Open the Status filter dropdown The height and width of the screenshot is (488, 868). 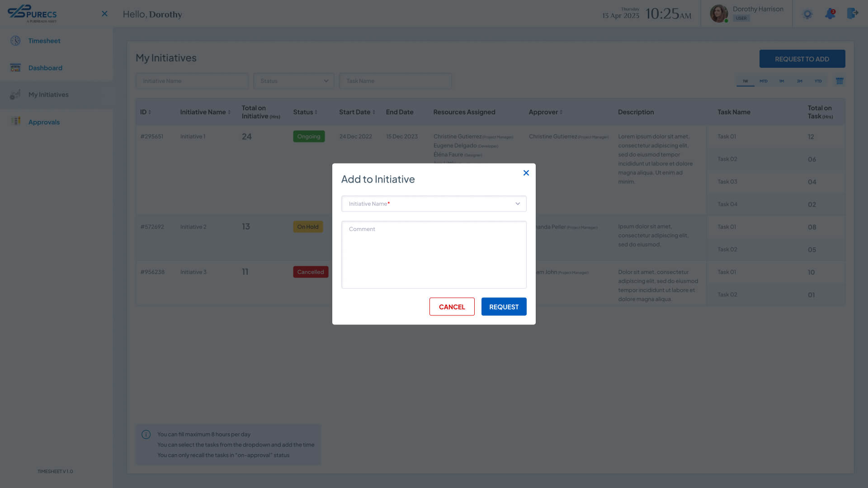(294, 81)
